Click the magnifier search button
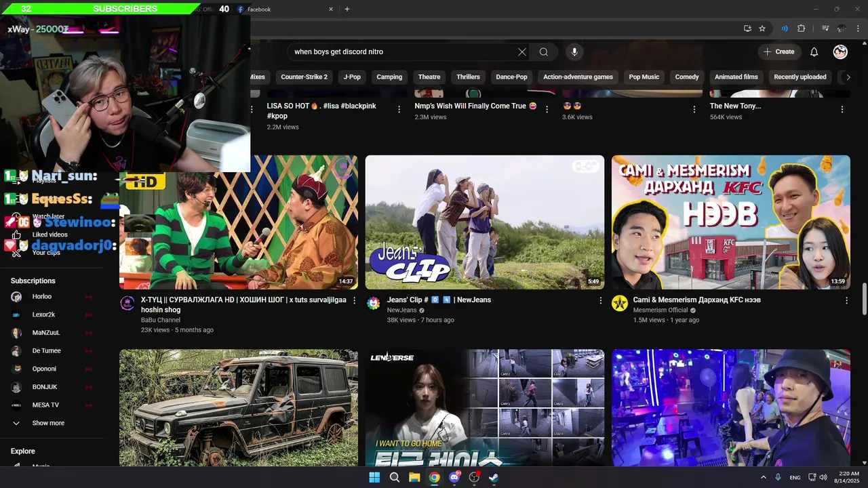The height and width of the screenshot is (488, 868). pos(544,52)
